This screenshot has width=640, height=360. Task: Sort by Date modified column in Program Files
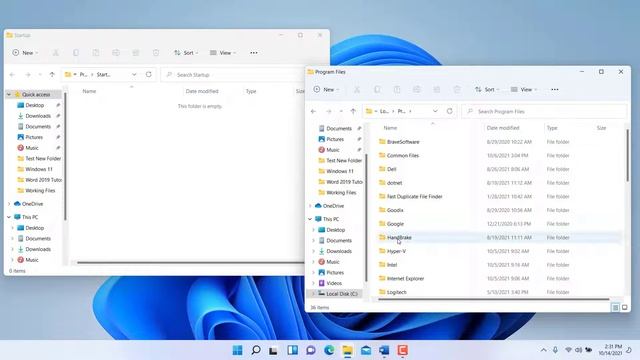point(503,128)
